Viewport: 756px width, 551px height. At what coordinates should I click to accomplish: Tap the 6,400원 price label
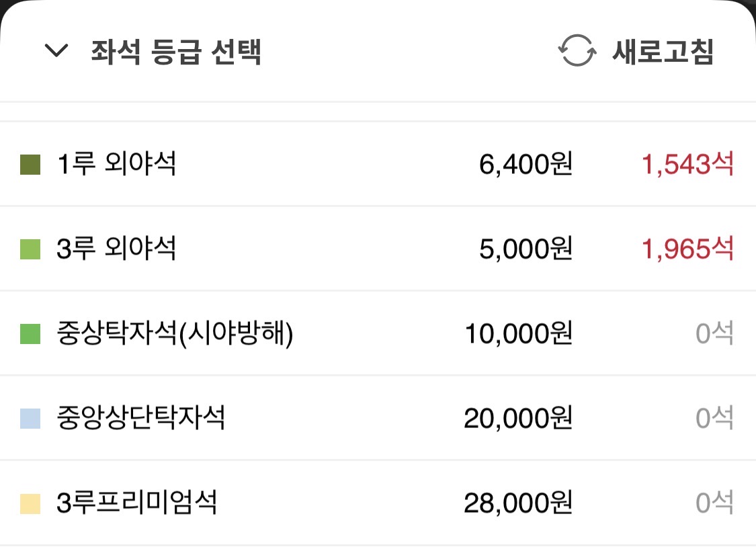(x=526, y=165)
